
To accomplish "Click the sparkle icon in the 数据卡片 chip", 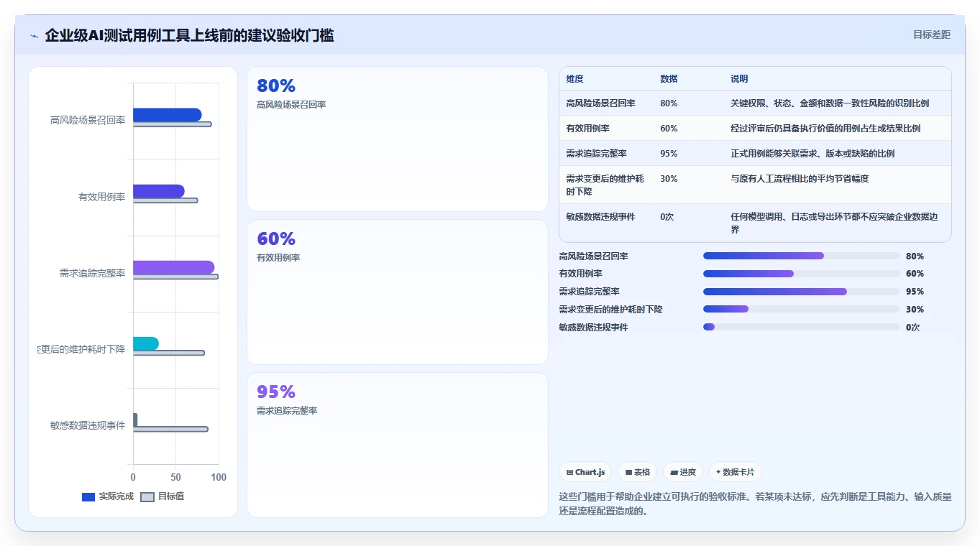I will point(718,472).
